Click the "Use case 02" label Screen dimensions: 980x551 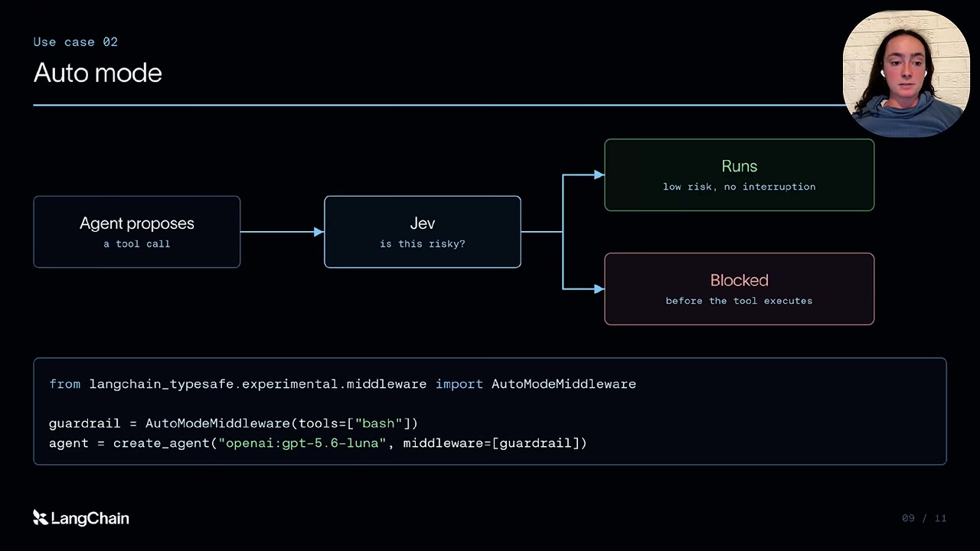click(x=76, y=42)
